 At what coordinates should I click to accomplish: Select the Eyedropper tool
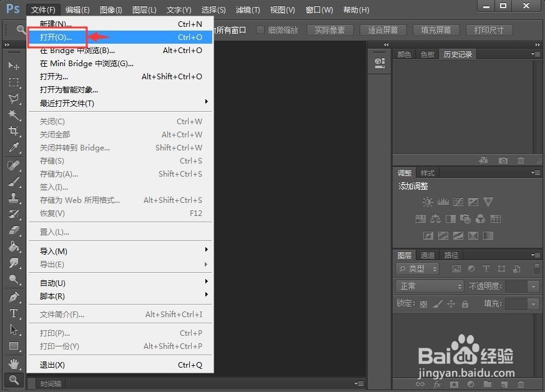tap(14, 147)
